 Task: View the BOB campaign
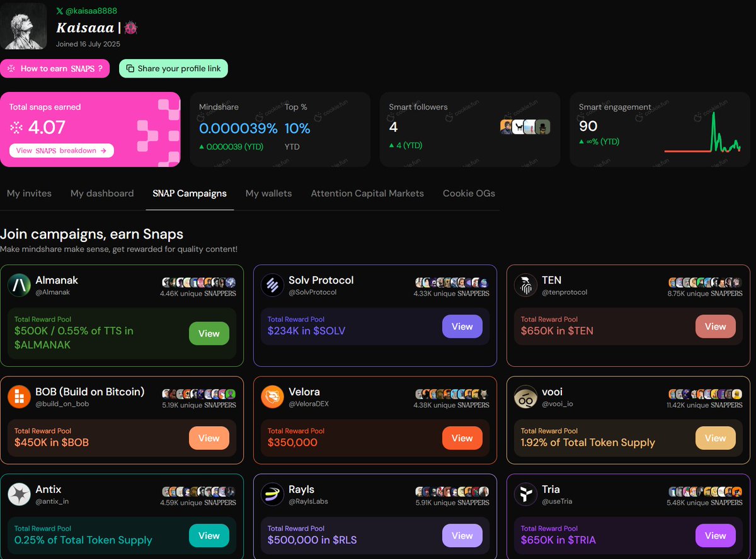209,438
